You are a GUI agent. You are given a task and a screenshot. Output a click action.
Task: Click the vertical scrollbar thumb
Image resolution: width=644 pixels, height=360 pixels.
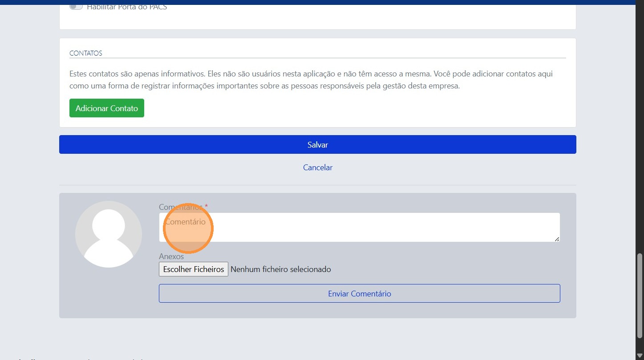[640, 296]
